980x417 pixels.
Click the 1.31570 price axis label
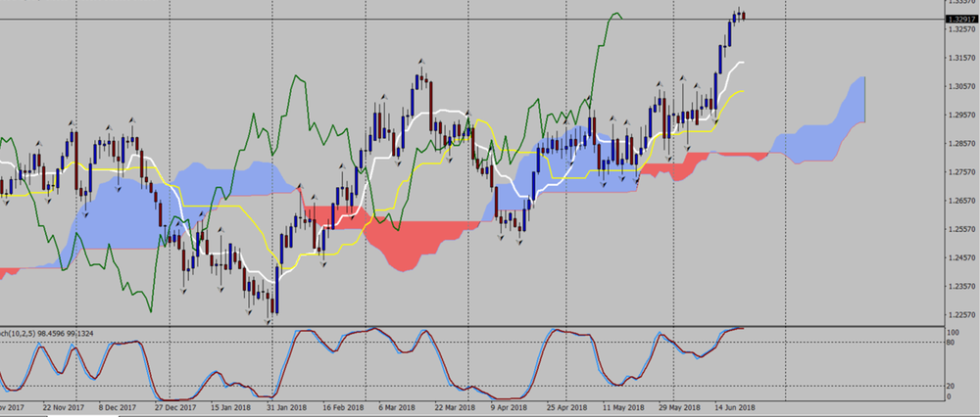963,58
